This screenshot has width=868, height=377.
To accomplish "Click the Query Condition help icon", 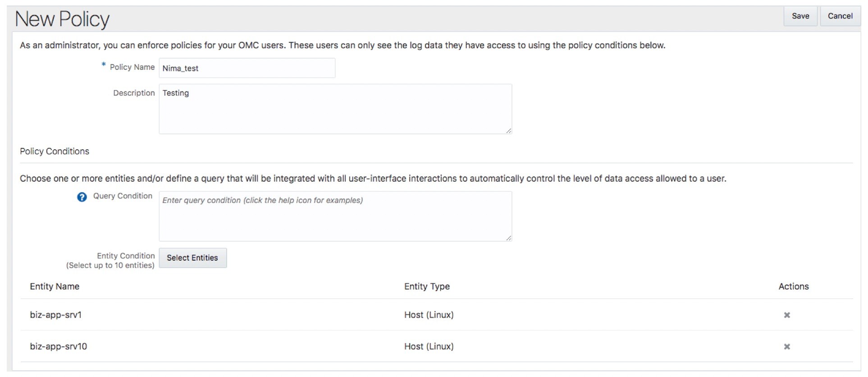I will [x=82, y=197].
